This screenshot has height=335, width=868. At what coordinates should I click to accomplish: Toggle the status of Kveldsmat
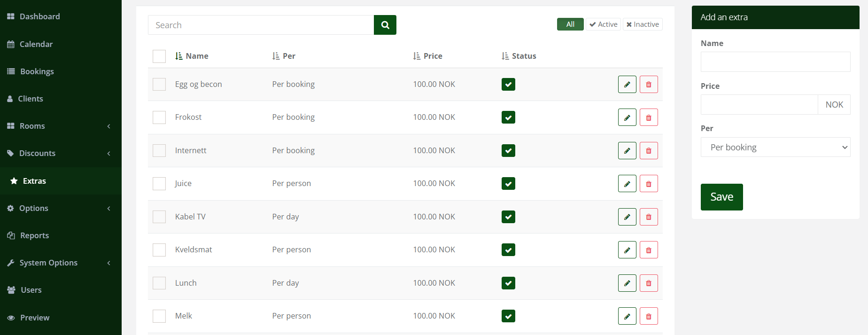(x=508, y=250)
